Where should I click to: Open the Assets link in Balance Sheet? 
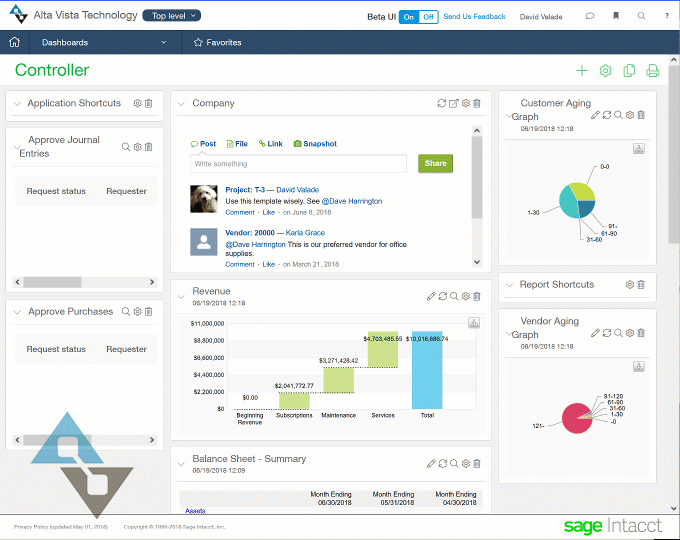[195, 511]
